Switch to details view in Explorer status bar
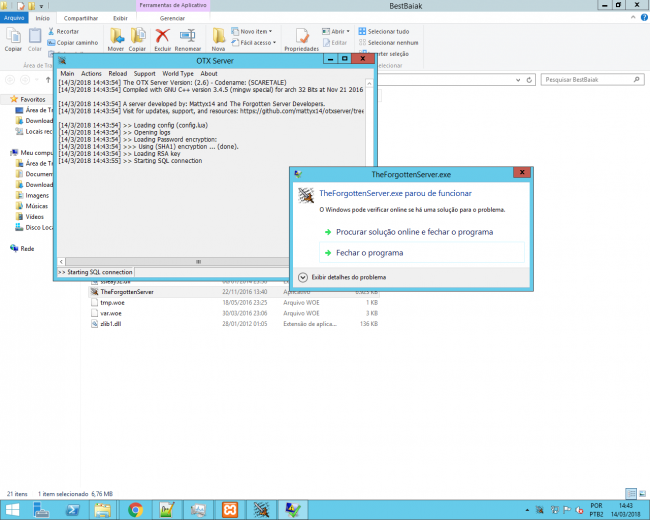This screenshot has width=650, height=520. (x=631, y=493)
